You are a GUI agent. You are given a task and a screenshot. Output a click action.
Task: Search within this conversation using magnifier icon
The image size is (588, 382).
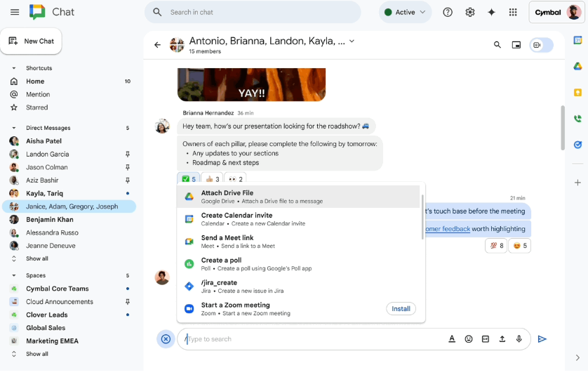point(497,45)
